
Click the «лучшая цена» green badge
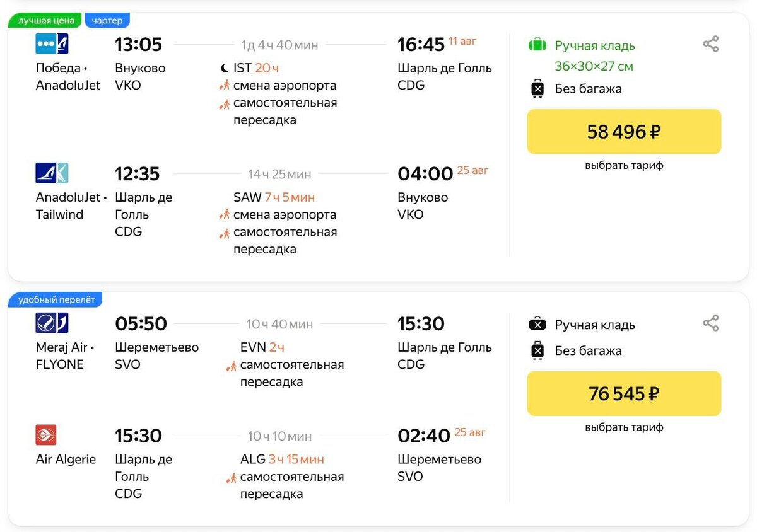(46, 21)
